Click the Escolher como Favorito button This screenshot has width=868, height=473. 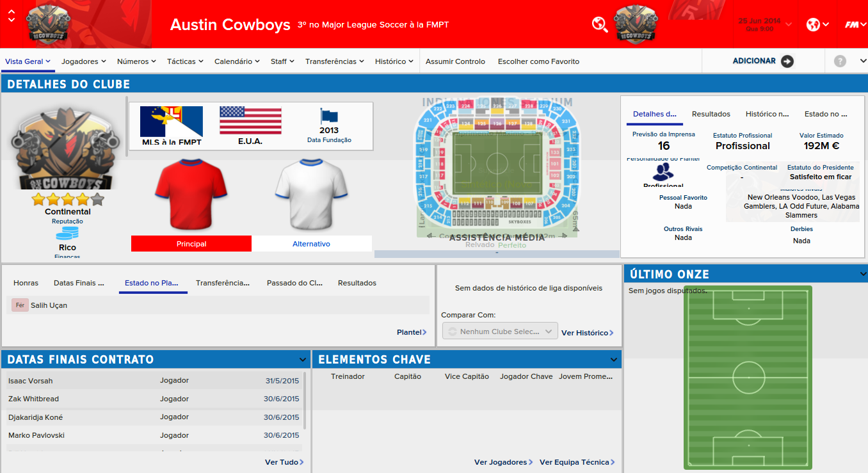[538, 61]
